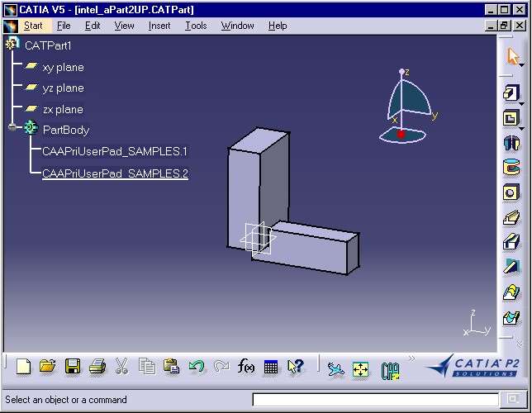532x413 pixels.
Task: Open the Start menu
Action: coord(33,26)
